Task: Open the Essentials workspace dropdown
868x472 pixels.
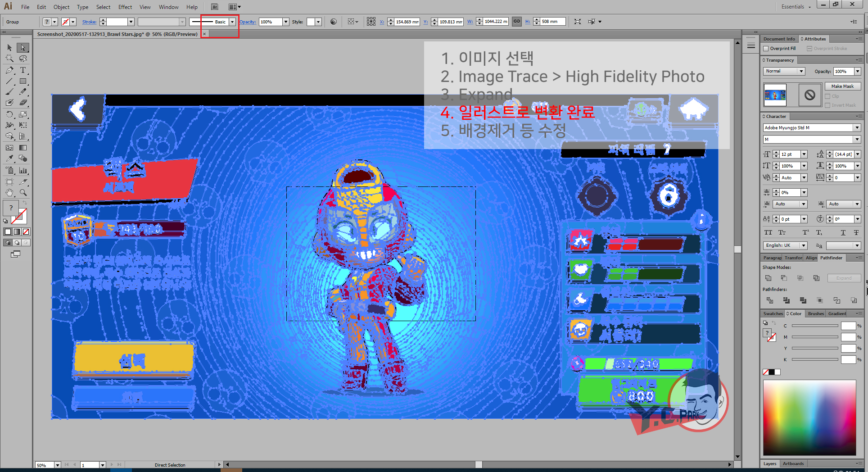Action: click(796, 7)
